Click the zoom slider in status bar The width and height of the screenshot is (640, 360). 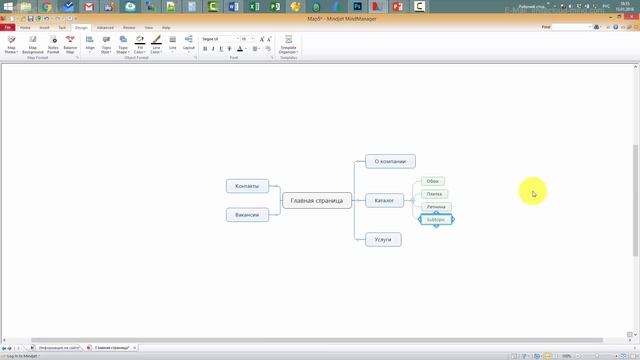pyautogui.click(x=597, y=356)
